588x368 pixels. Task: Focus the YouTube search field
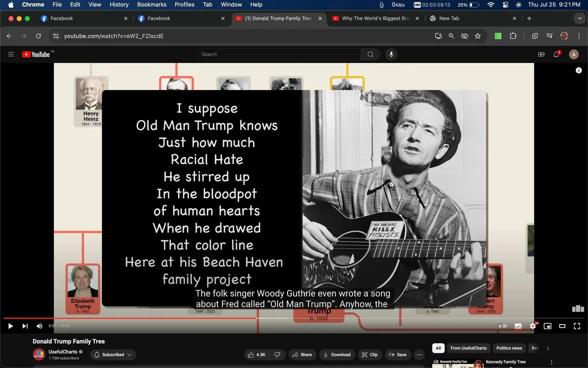(279, 54)
